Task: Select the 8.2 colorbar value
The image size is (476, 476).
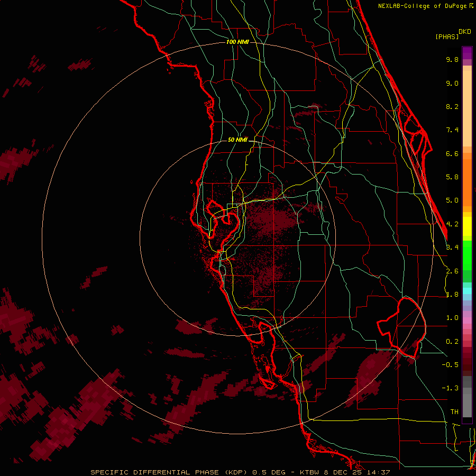Action: [x=452, y=106]
